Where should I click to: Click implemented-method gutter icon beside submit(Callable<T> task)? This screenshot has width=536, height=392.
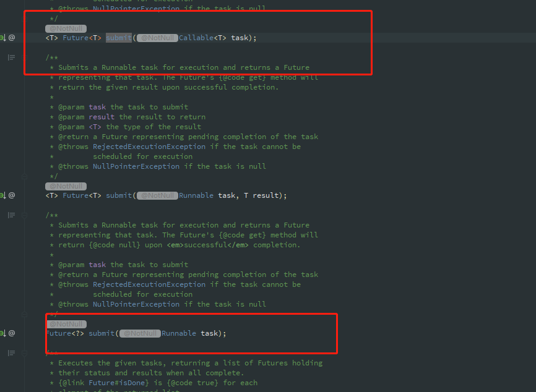click(2, 38)
